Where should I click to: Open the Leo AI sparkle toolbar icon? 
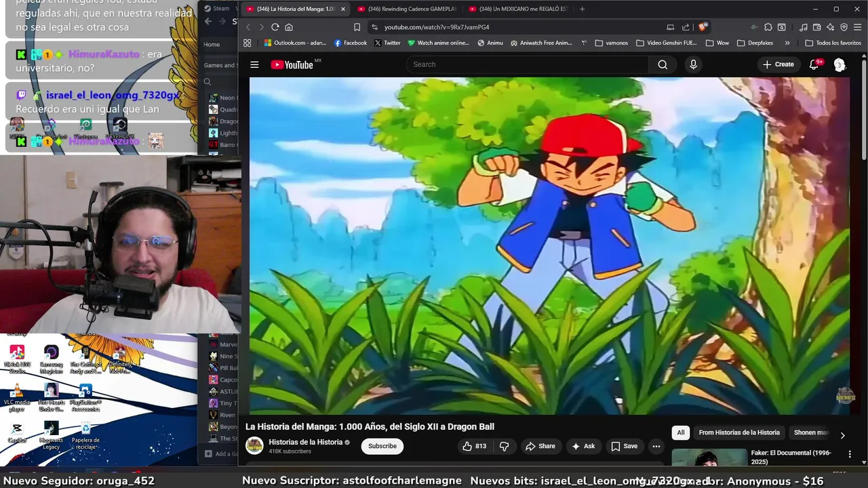click(x=831, y=27)
